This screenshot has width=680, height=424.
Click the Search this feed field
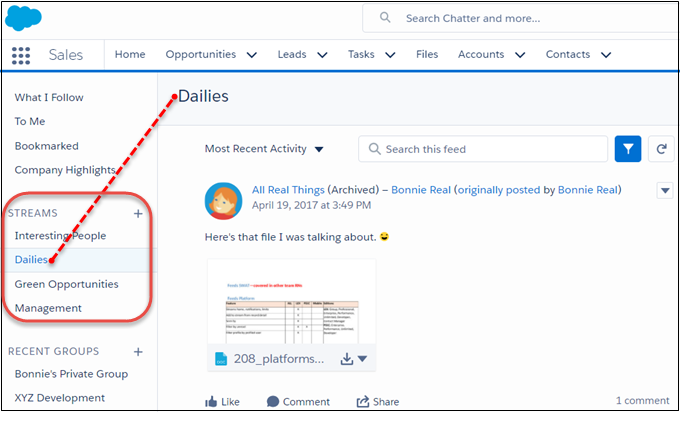pyautogui.click(x=483, y=149)
